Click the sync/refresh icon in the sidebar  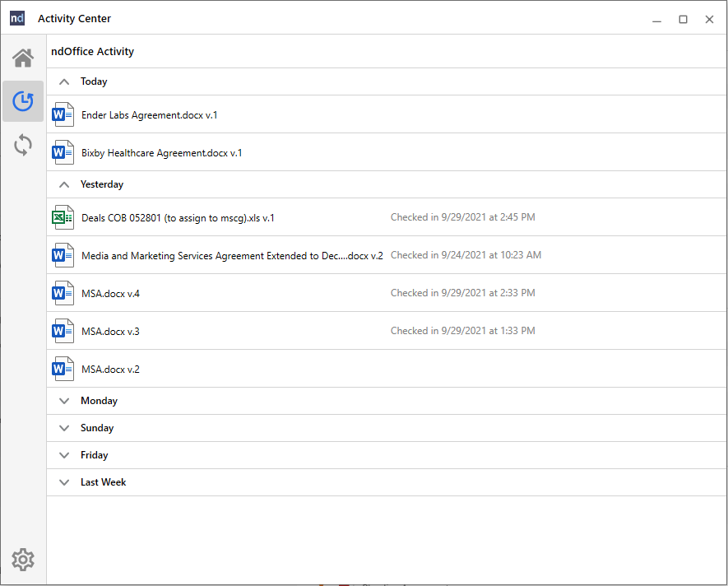(x=22, y=145)
